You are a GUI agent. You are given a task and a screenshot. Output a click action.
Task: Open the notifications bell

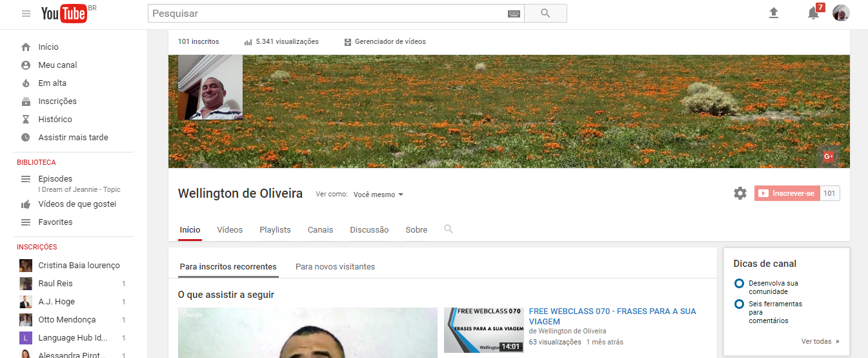813,13
